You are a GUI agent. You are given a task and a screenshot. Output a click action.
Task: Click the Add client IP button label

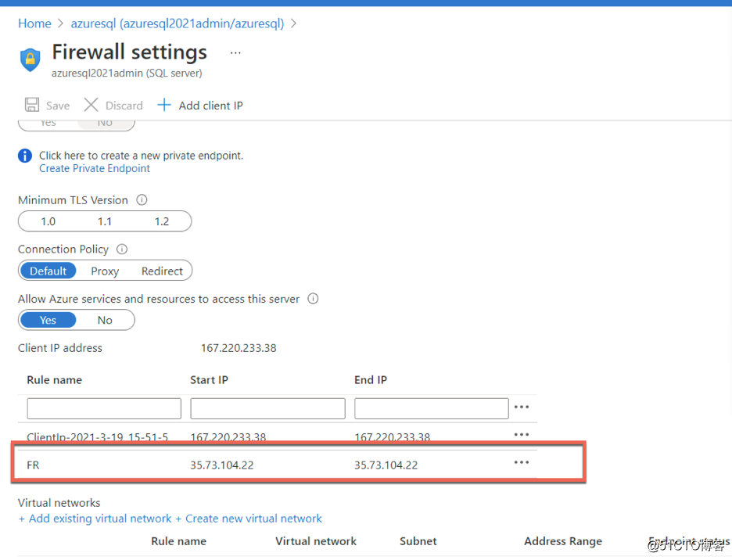point(210,106)
